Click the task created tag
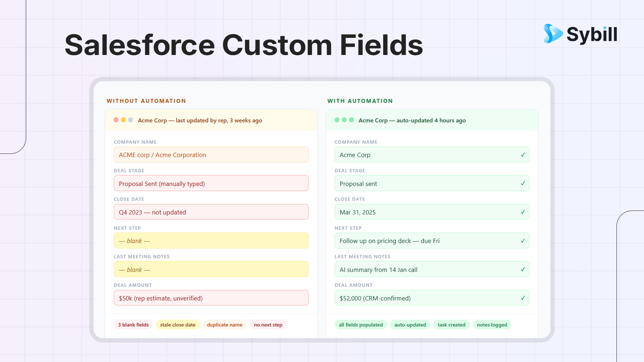 tap(451, 325)
